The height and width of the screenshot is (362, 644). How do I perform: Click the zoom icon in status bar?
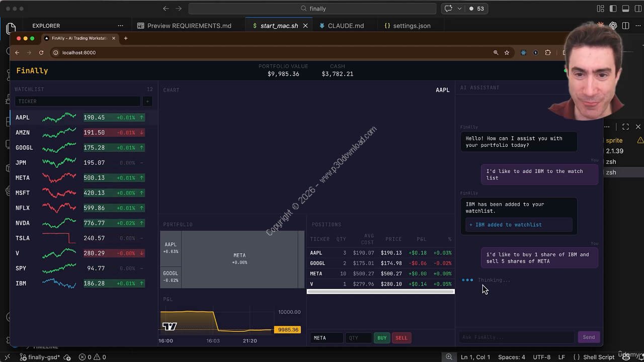click(x=449, y=357)
